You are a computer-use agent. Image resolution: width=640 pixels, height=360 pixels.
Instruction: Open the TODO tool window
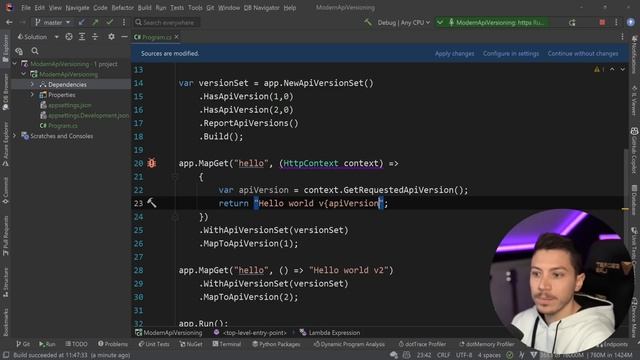76,344
